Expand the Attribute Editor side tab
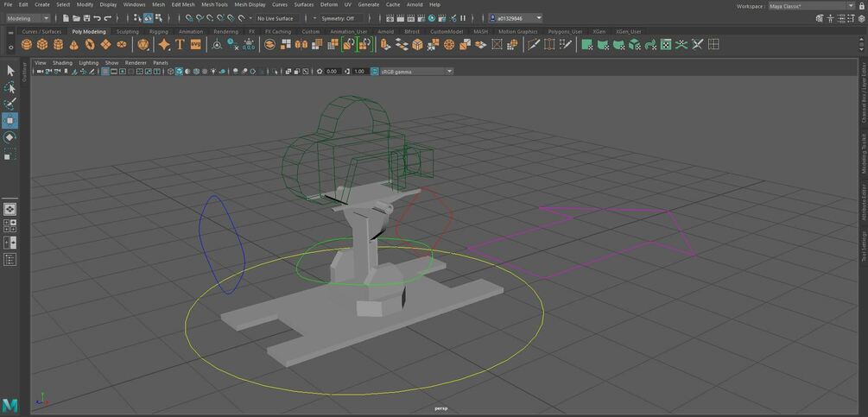Screen dimensions: 868x417 863,202
